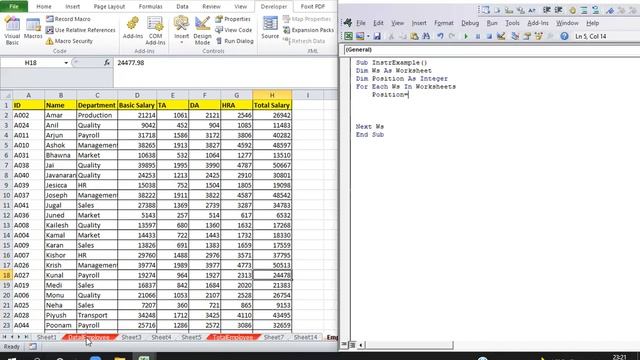Click the Break pause icon in VBA toolbar
The height and width of the screenshot is (360, 640).
tap(478, 36)
